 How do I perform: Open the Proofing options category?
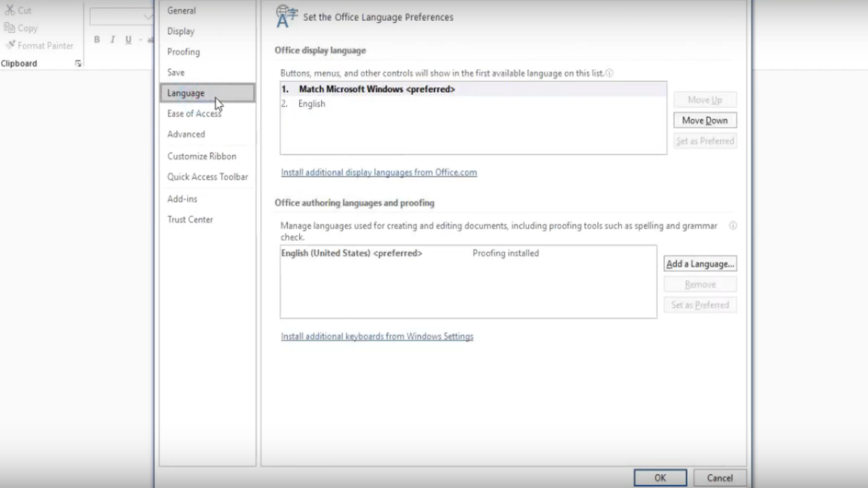(208, 52)
